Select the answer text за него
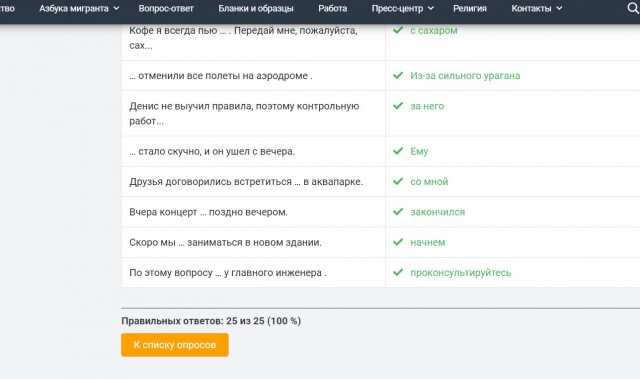This screenshot has height=379, width=640. coord(427,106)
